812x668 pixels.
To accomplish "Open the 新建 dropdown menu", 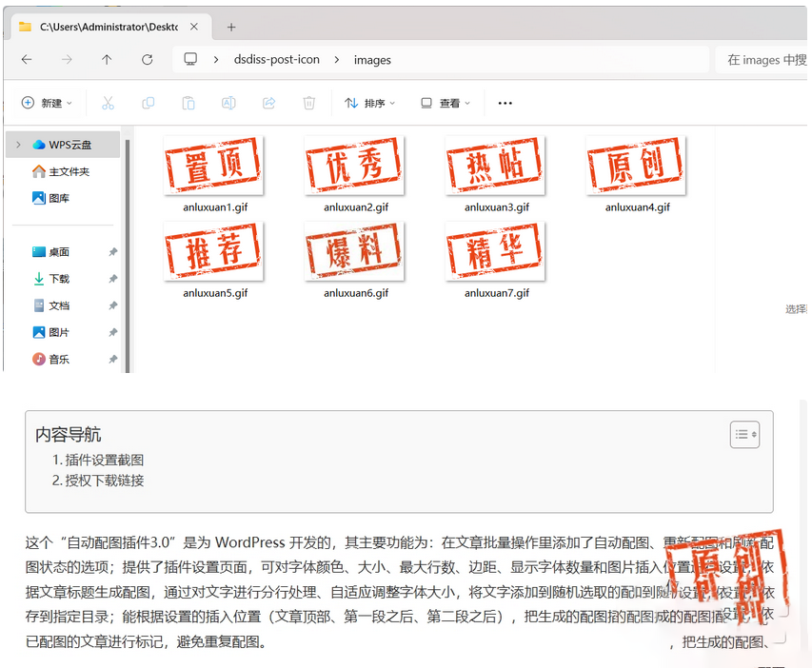I will [47, 103].
